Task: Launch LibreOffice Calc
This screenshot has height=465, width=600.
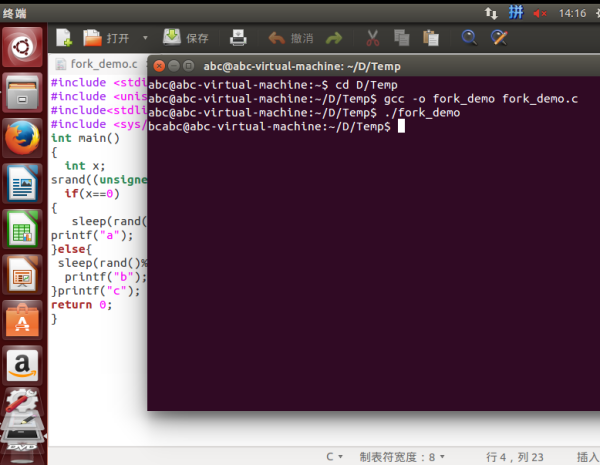Action: pos(22,229)
